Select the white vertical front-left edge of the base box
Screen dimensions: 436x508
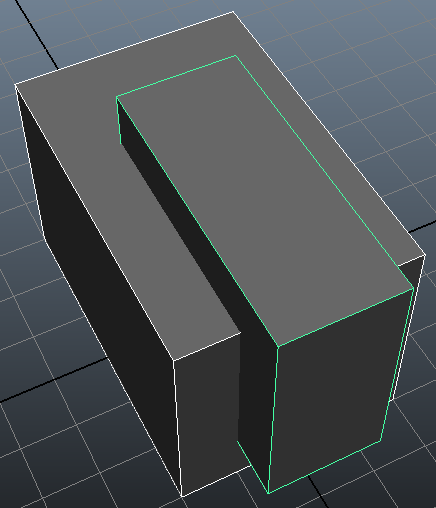178,428
